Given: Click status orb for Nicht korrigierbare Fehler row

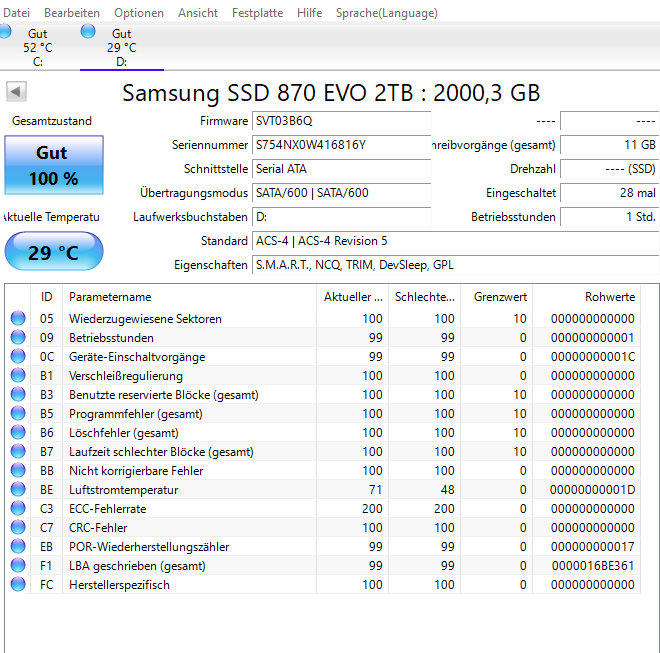Looking at the screenshot, I should [x=18, y=470].
